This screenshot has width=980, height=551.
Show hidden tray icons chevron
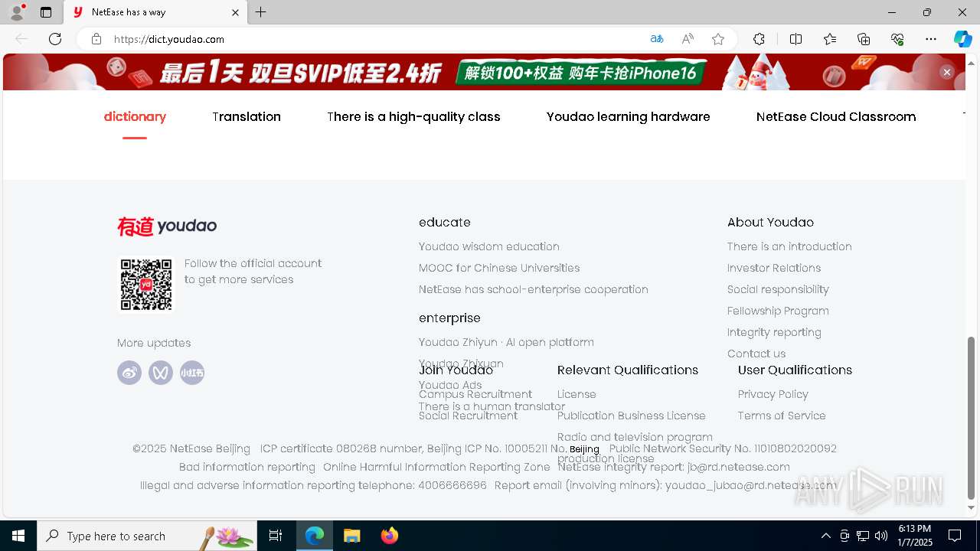[825, 536]
